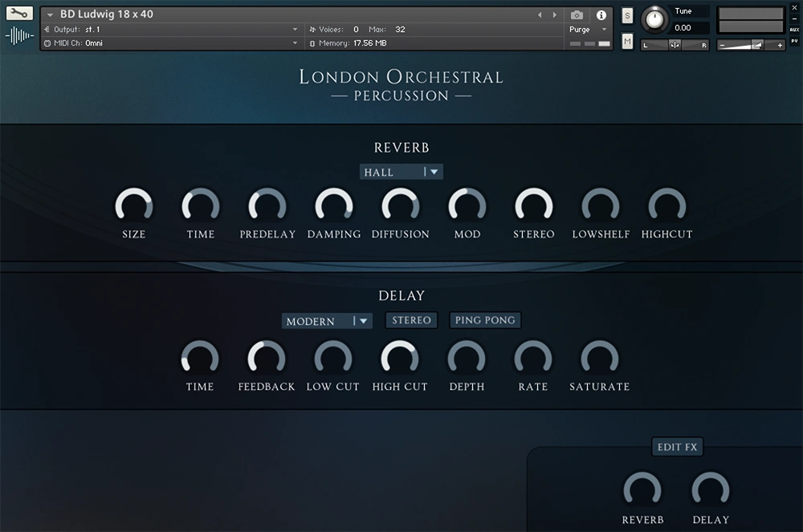Screen dimensions: 803x532
Task: Open the delay type MODERN dropdown
Action: [x=327, y=321]
